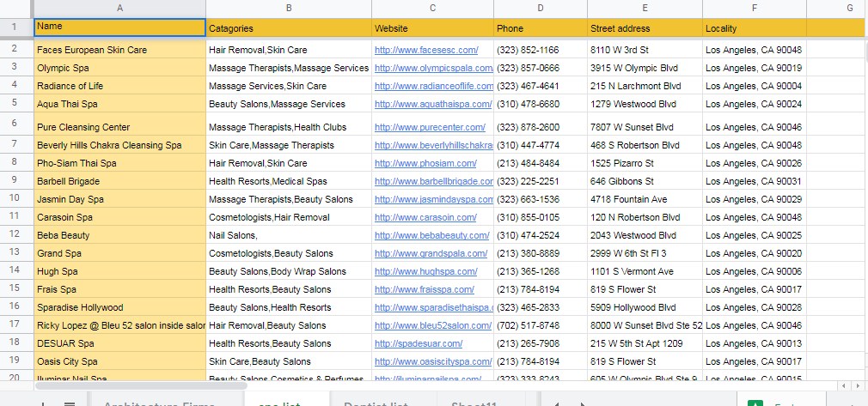
Task: Click the 'Olympic Spa' cell
Action: click(x=119, y=68)
